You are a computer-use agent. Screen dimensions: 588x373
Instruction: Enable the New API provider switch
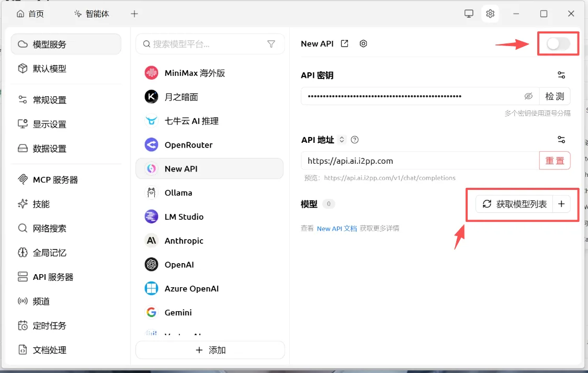pyautogui.click(x=558, y=44)
